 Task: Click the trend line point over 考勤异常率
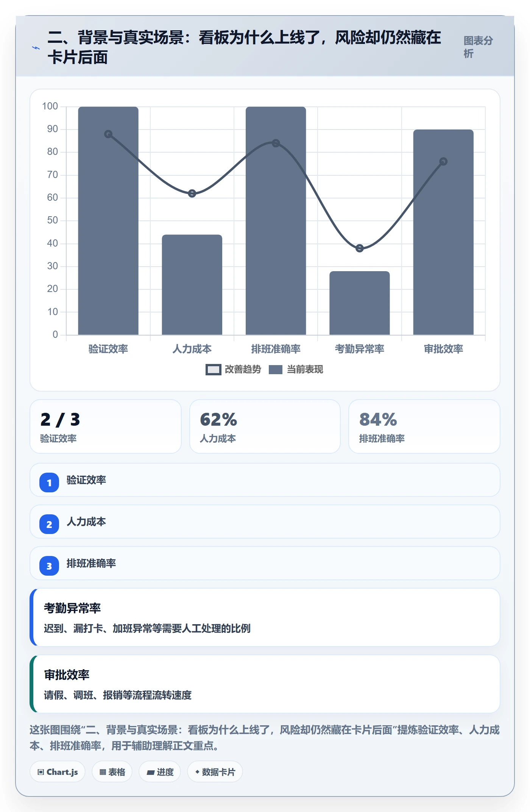(360, 248)
